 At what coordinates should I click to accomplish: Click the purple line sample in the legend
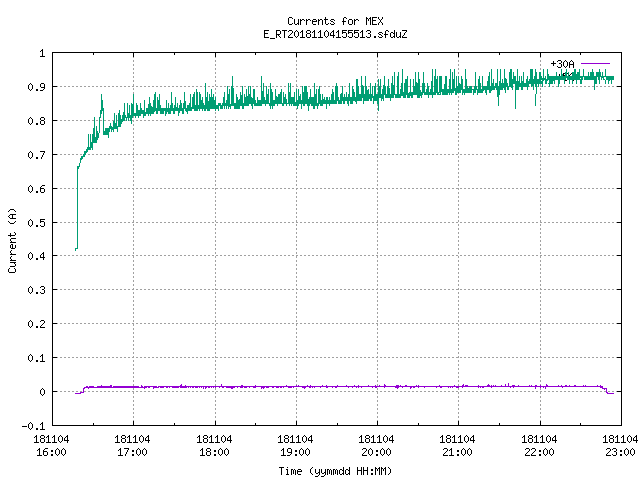click(x=595, y=64)
